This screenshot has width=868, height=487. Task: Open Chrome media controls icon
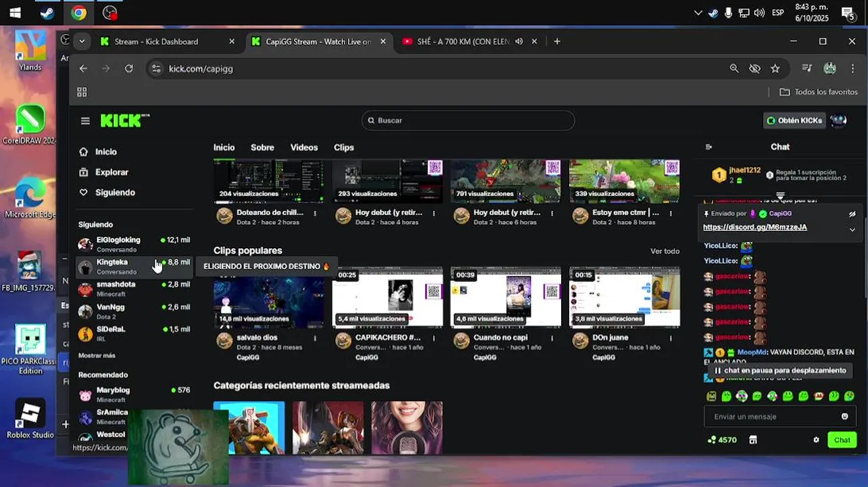pyautogui.click(x=806, y=68)
